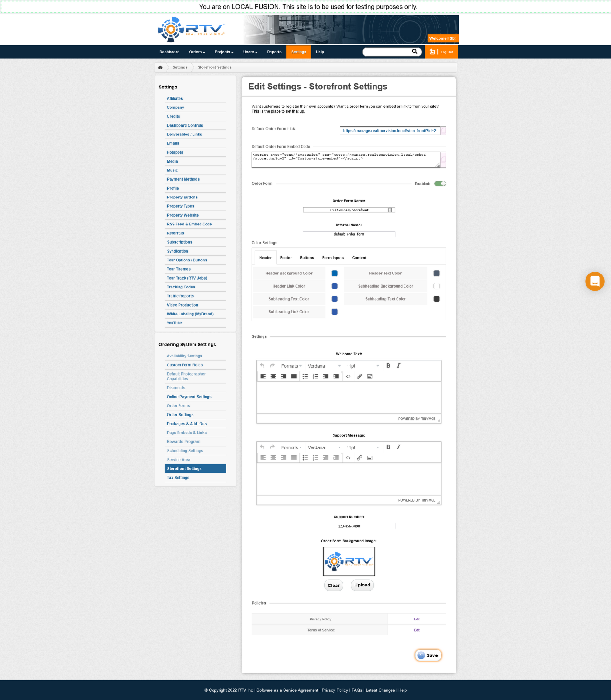The width and height of the screenshot is (611, 700).
Task: Click the Save button
Action: (x=428, y=655)
